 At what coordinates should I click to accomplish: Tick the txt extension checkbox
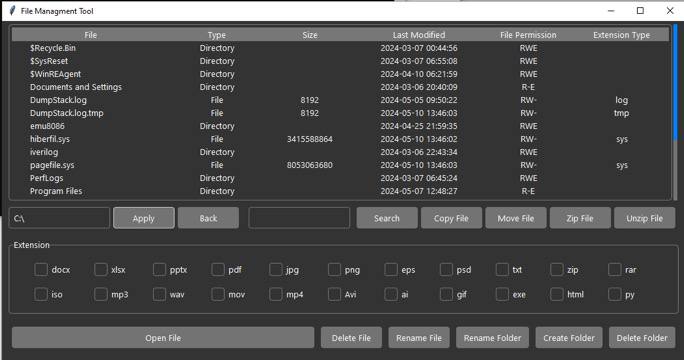pos(502,269)
